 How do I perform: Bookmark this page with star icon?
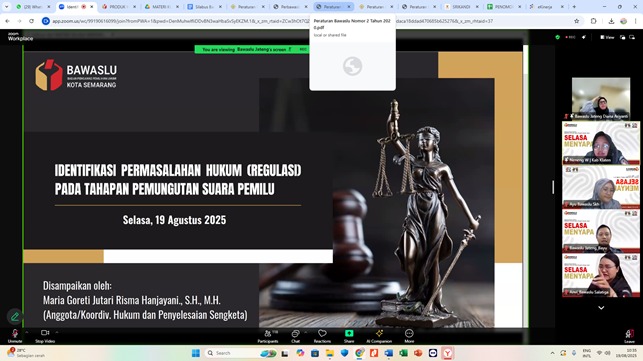(x=577, y=21)
